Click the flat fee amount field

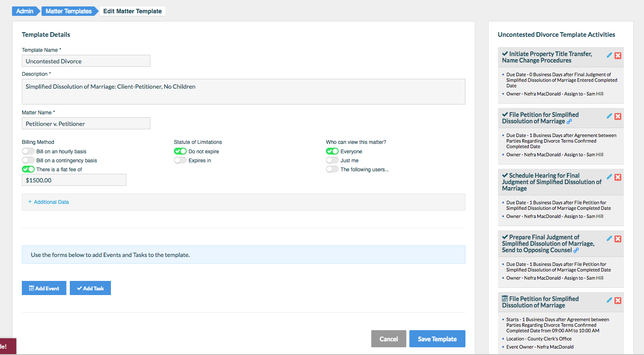coord(74,180)
